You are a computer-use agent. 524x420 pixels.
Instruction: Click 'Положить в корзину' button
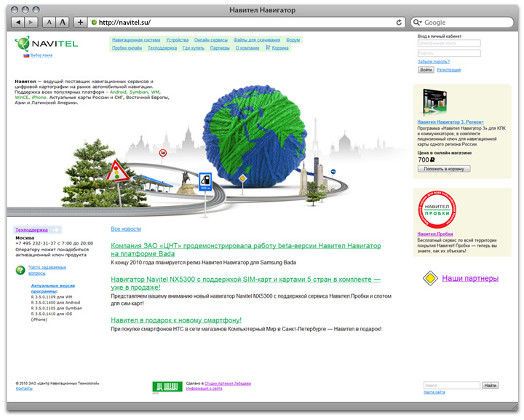443,169
